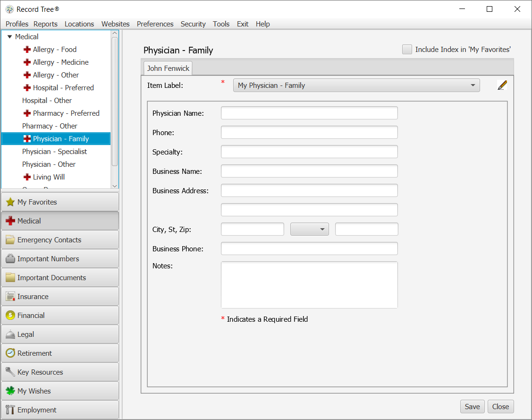Enable Include Index in 'My Favorites'

click(407, 49)
